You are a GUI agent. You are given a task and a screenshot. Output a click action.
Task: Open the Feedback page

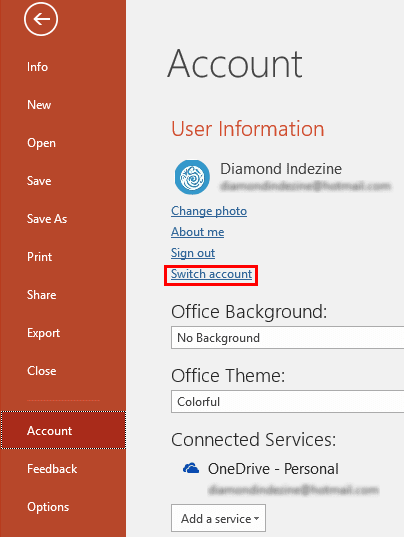click(x=52, y=469)
